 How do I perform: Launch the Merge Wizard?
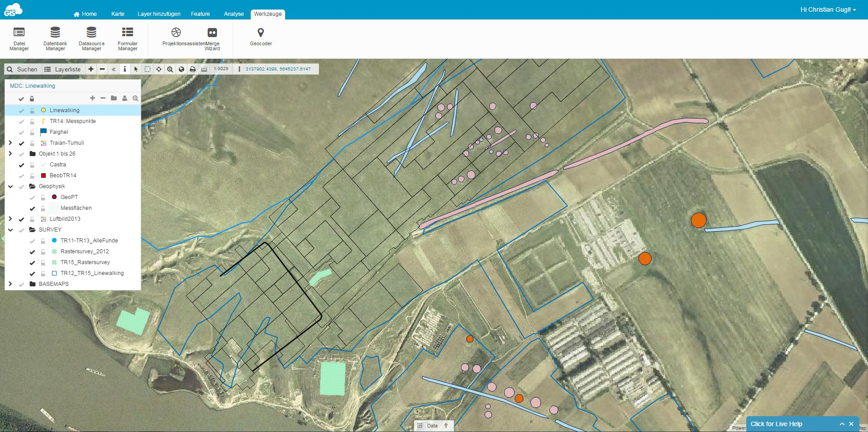point(212,38)
